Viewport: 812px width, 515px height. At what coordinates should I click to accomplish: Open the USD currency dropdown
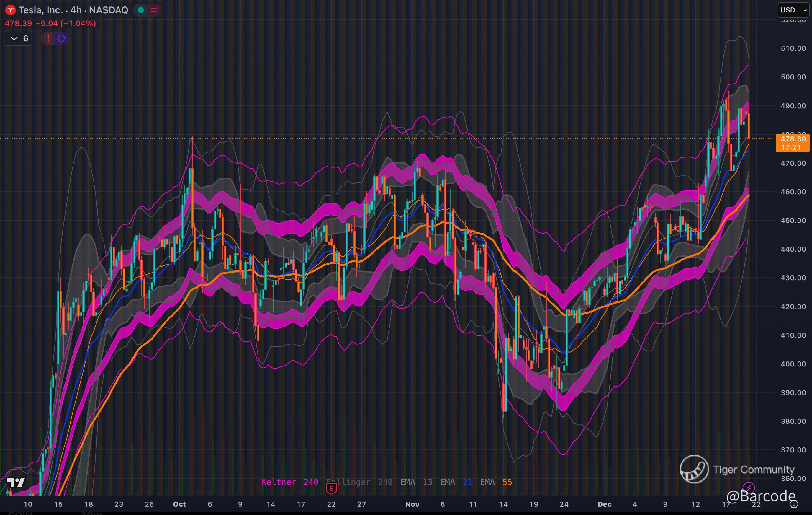[793, 10]
